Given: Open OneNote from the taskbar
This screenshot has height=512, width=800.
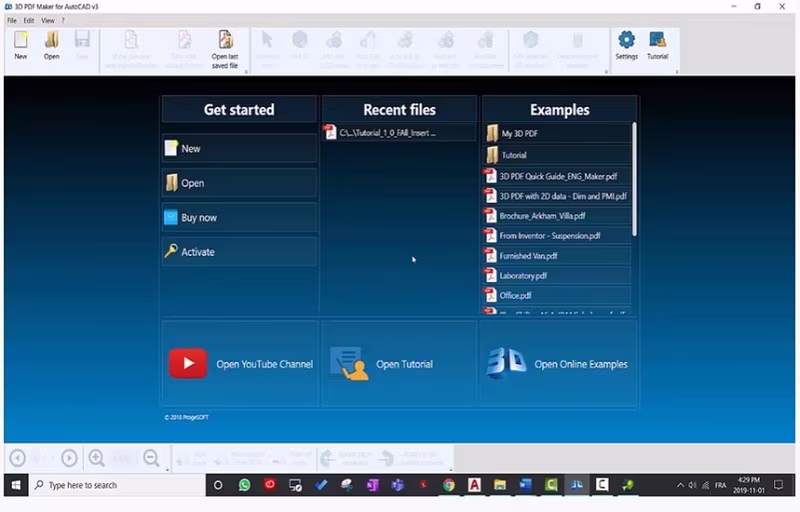Looking at the screenshot, I should 372,485.
